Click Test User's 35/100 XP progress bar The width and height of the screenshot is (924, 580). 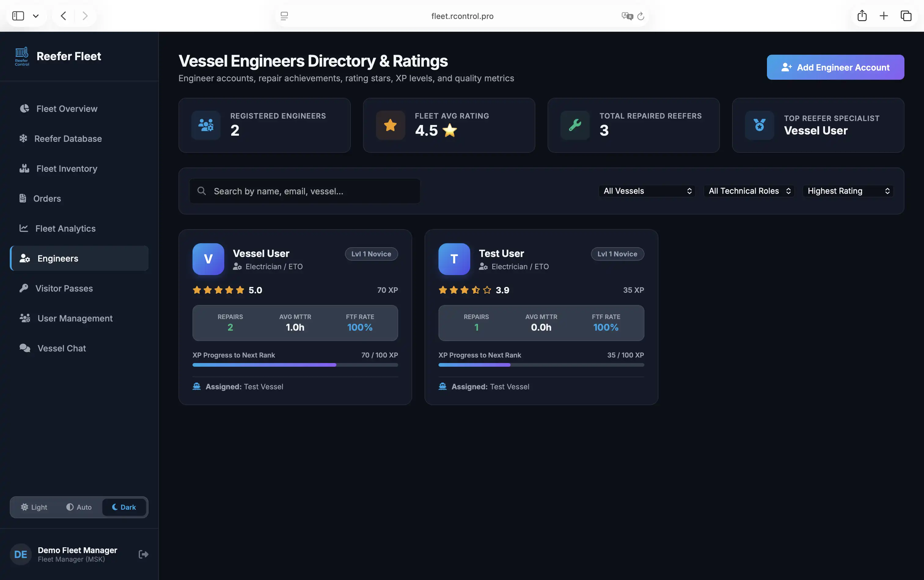point(541,365)
